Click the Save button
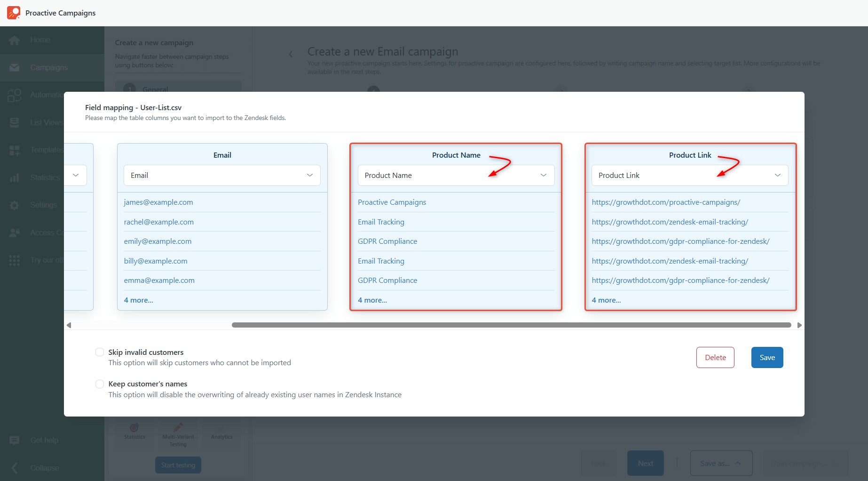Viewport: 868px width, 481px height. pos(767,358)
